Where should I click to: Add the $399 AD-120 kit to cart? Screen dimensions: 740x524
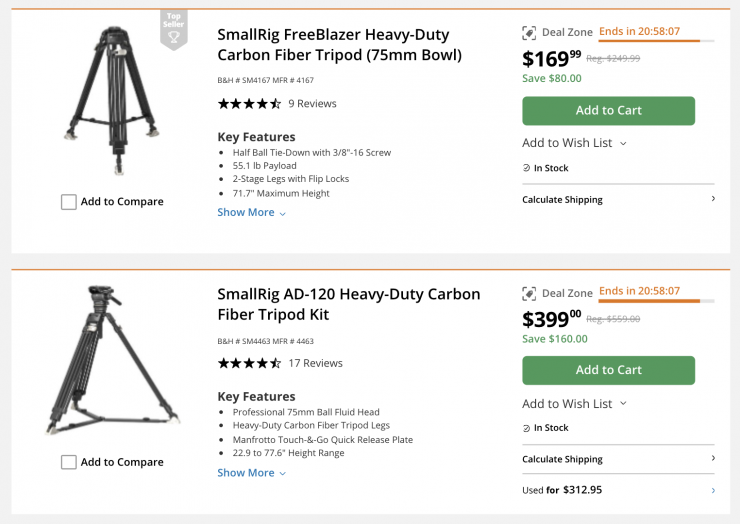tap(608, 371)
